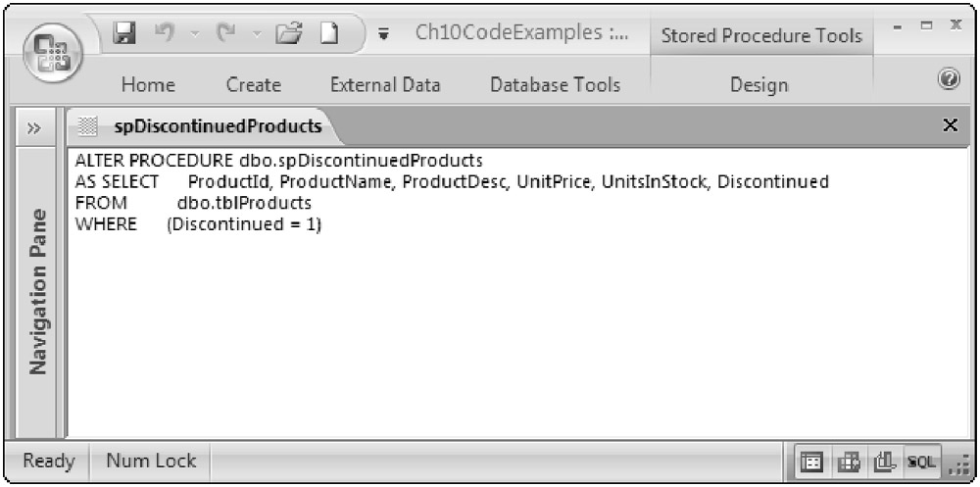Open the Home ribbon tab
The image size is (980, 487).
(x=148, y=85)
